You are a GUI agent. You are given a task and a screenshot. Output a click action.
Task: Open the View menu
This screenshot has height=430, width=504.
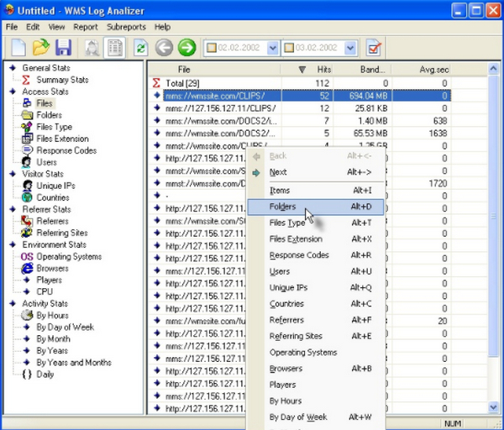[x=56, y=27]
